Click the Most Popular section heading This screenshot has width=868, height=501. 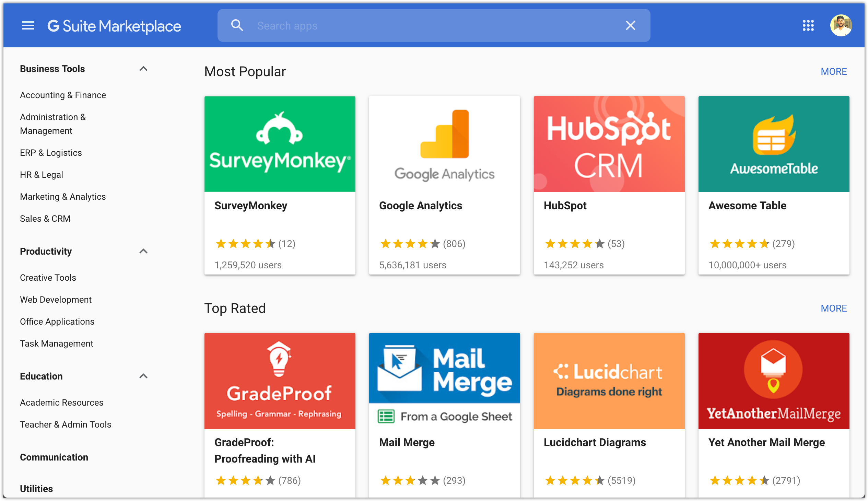click(245, 72)
